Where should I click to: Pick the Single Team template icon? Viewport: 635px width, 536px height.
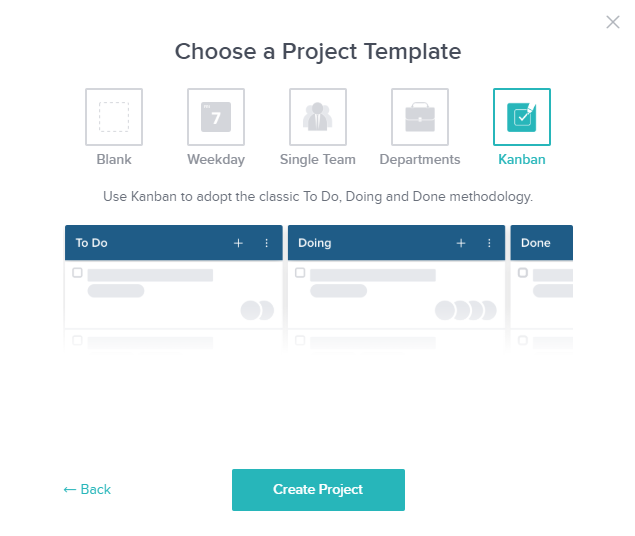(x=318, y=117)
